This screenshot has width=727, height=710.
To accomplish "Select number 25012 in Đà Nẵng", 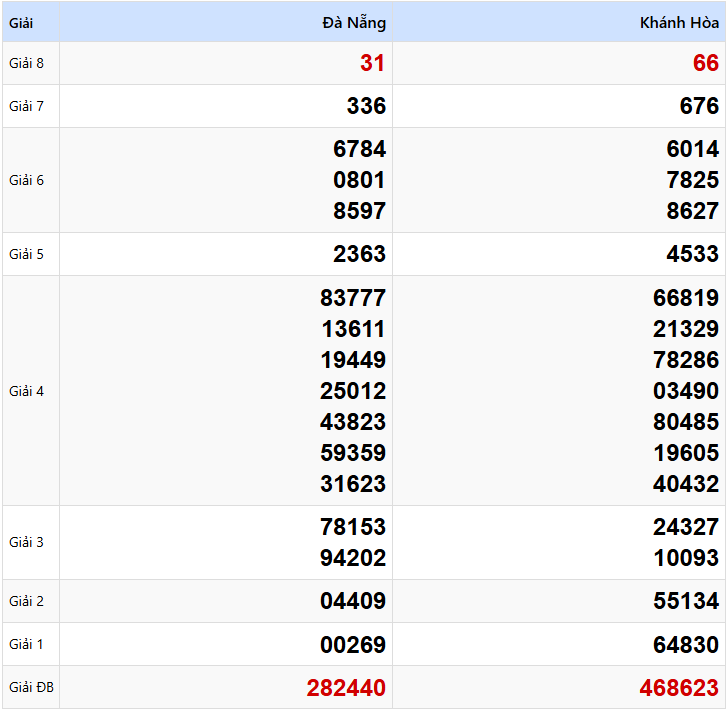I will pos(353,391).
